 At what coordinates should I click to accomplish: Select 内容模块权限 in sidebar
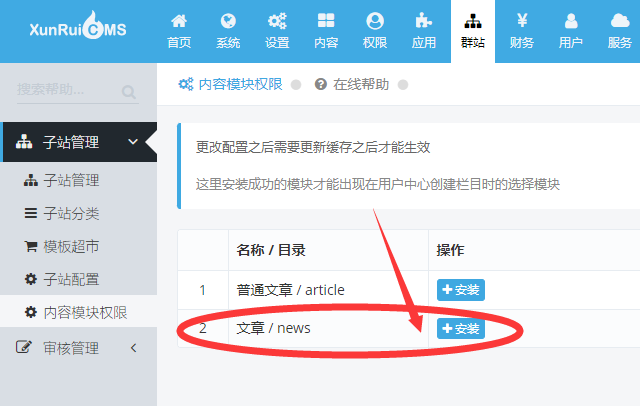(x=78, y=313)
